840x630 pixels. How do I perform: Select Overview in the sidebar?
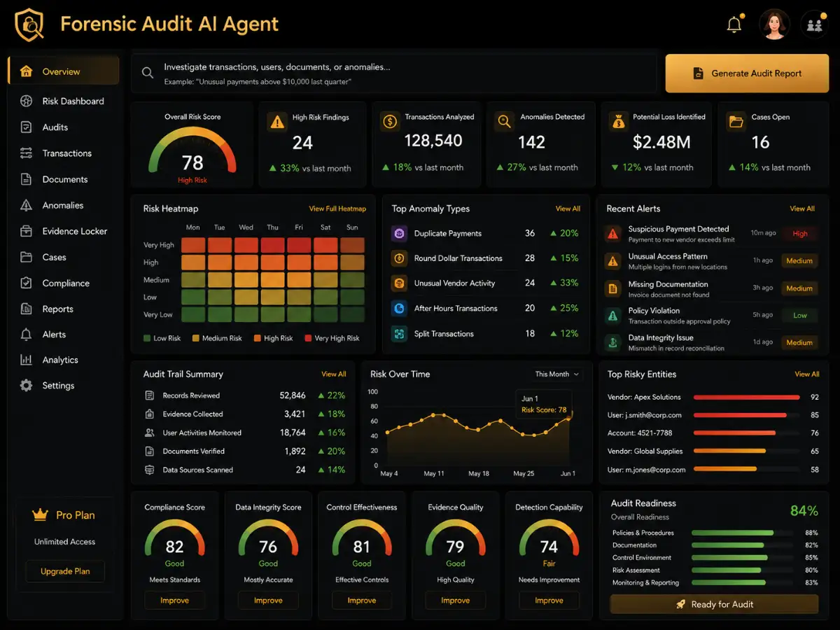point(64,71)
